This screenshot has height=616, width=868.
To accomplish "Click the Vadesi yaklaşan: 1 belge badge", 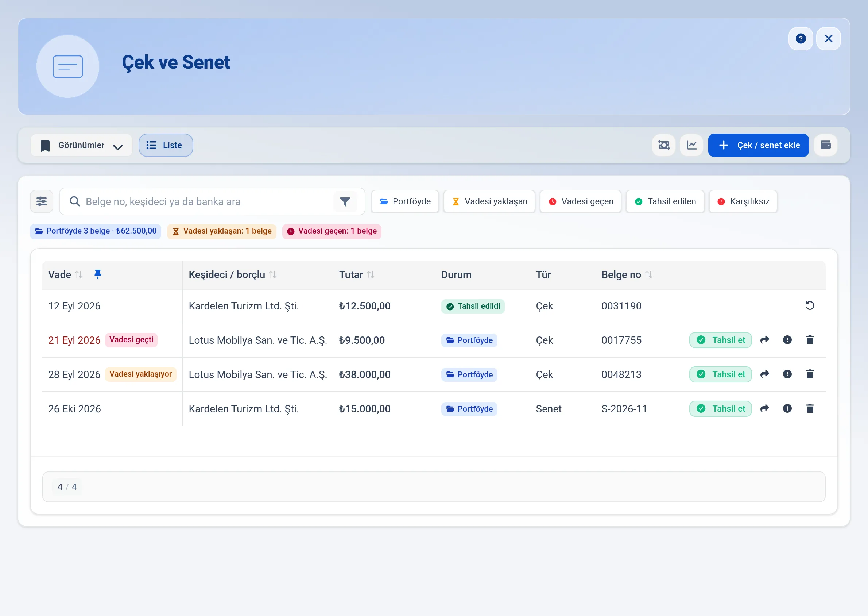I will [222, 231].
